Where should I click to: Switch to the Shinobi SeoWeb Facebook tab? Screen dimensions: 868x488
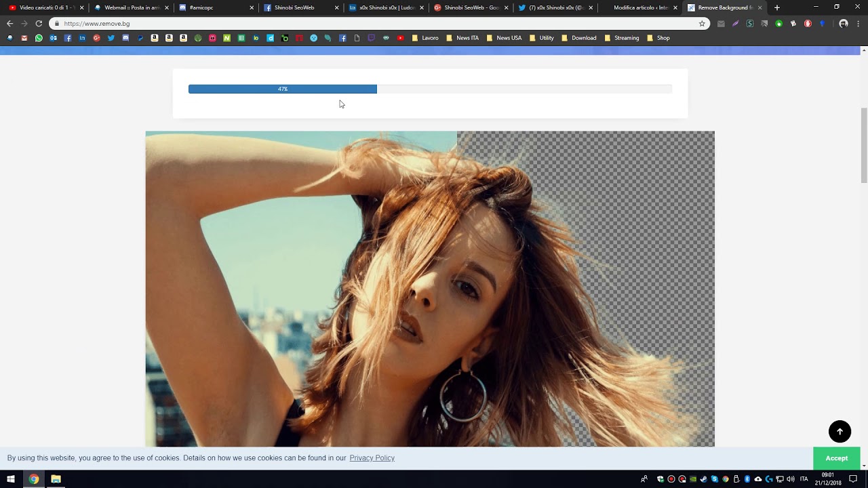click(300, 7)
